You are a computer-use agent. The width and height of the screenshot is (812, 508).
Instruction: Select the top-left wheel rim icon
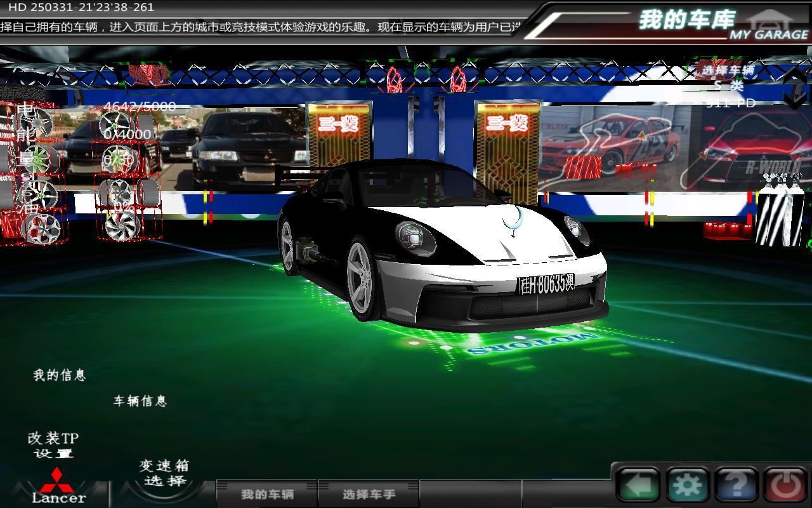point(36,123)
